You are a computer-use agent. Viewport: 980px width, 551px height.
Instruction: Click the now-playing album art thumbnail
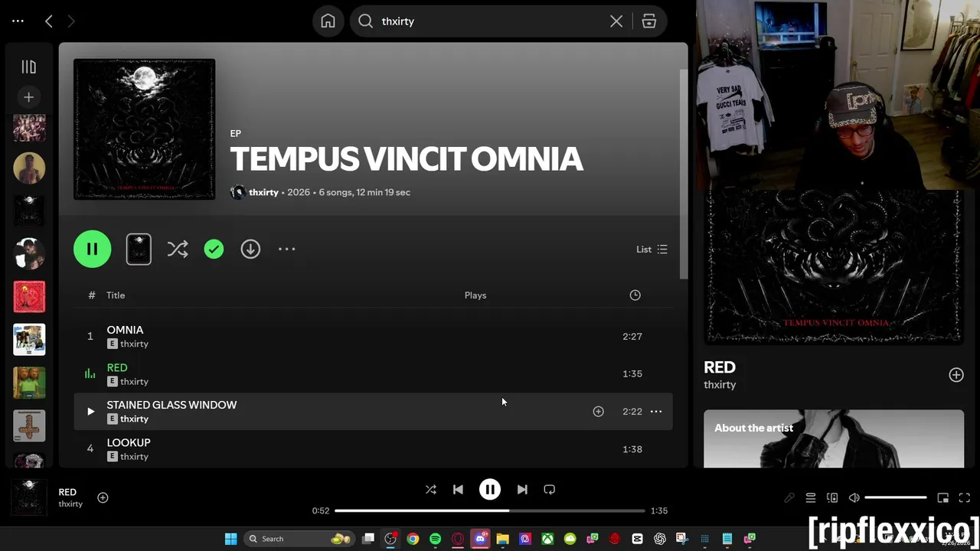(28, 497)
